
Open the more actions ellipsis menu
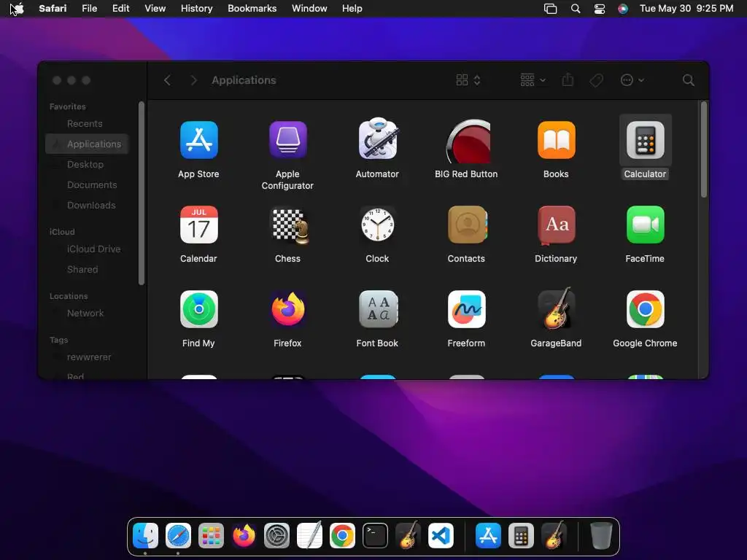point(632,80)
